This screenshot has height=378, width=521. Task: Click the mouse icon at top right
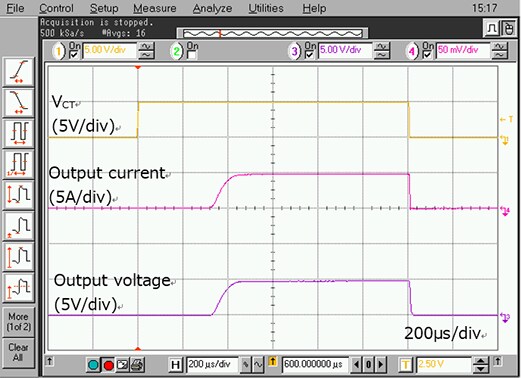[508, 29]
